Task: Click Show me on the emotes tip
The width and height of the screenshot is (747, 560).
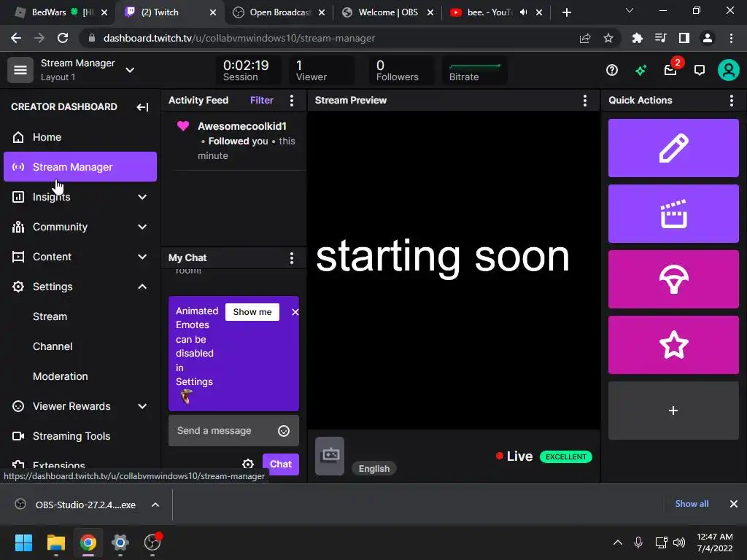Action: pyautogui.click(x=252, y=312)
